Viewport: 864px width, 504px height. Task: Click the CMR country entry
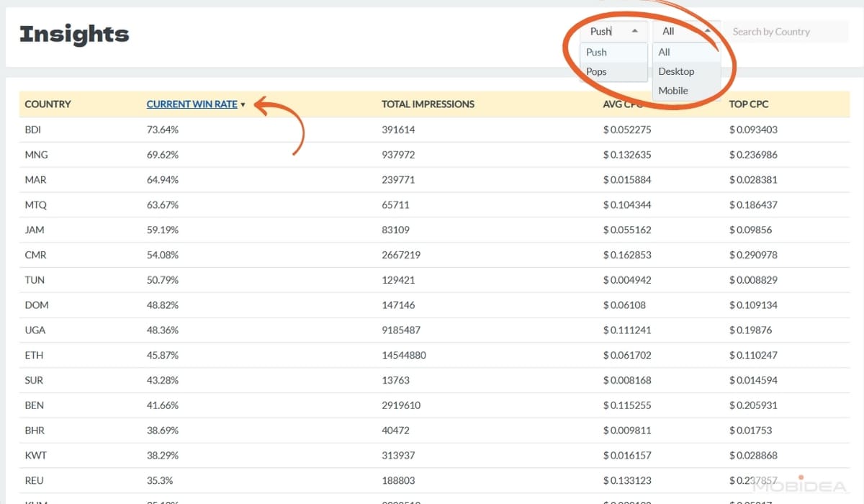[x=35, y=255]
